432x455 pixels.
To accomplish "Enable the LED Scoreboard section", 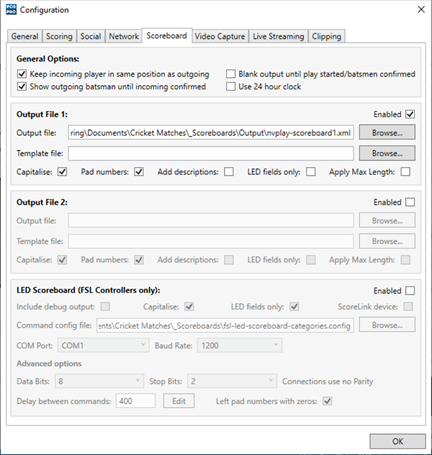I will pyautogui.click(x=410, y=291).
